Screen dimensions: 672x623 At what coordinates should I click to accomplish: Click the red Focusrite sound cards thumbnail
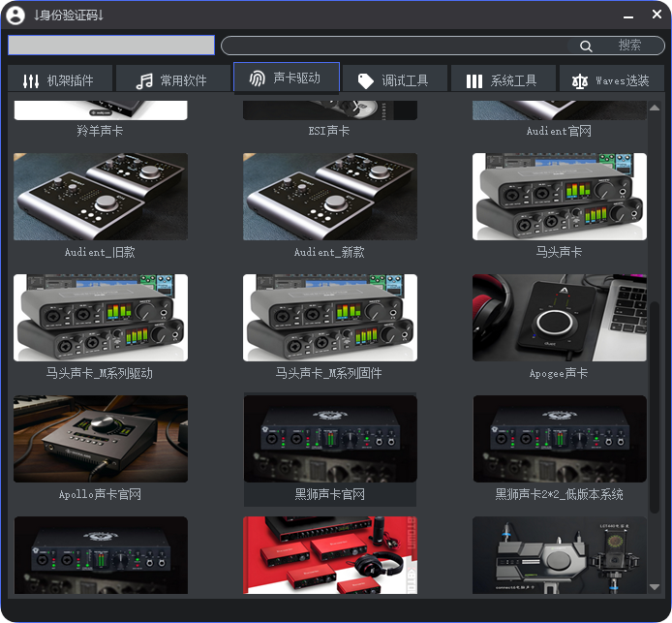[330, 555]
